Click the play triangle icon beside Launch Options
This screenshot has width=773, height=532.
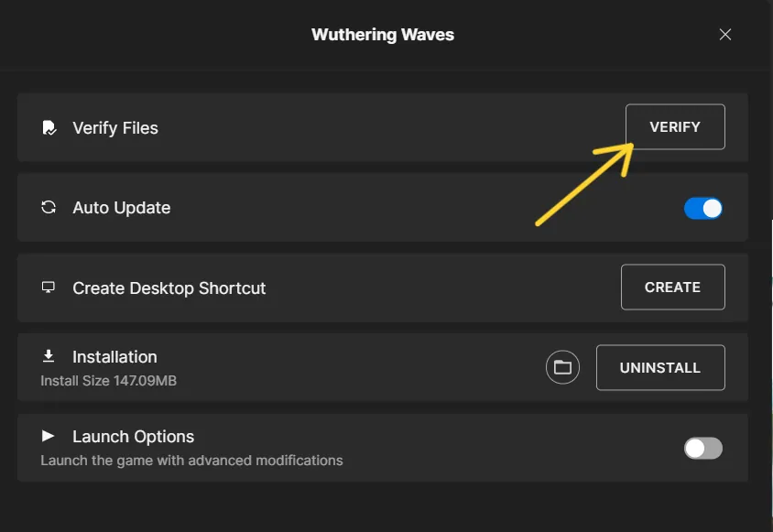tap(48, 435)
